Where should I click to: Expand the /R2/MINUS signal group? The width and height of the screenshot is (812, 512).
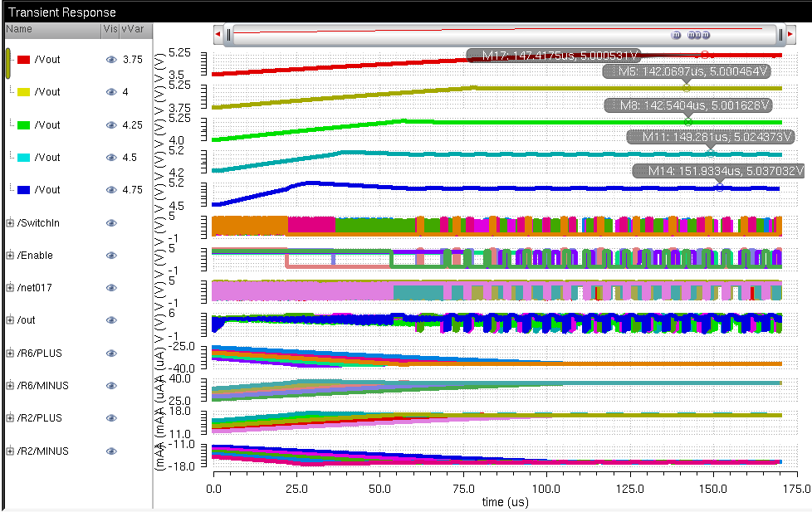click(x=10, y=451)
